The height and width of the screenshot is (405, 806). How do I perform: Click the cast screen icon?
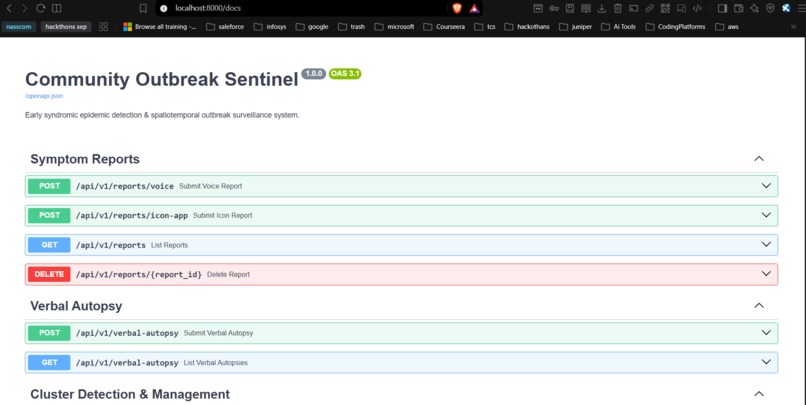pyautogui.click(x=633, y=8)
